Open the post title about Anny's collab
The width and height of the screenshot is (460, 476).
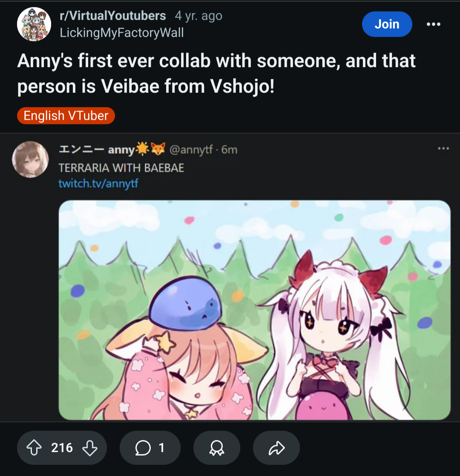click(216, 74)
